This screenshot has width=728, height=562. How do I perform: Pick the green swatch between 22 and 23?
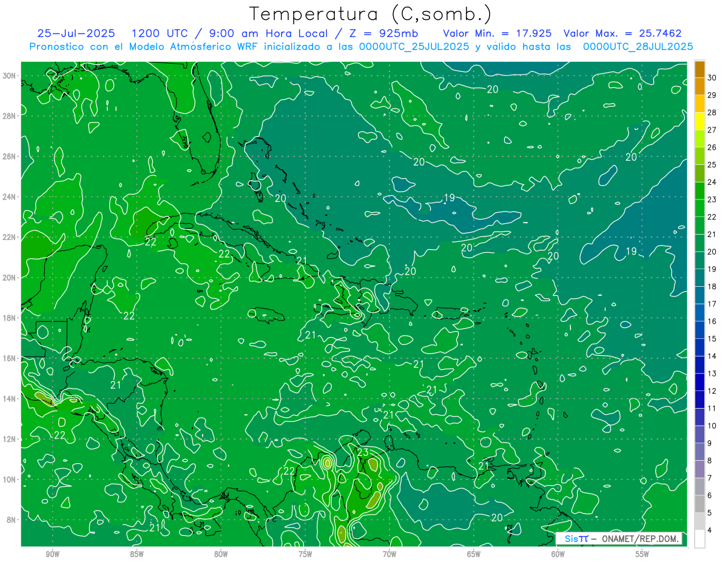(699, 208)
